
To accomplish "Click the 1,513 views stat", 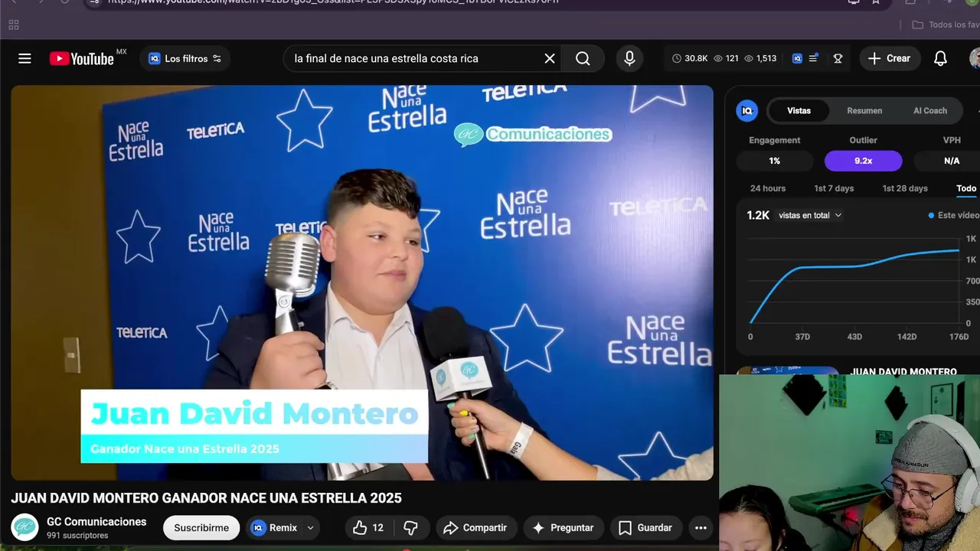I will point(760,58).
